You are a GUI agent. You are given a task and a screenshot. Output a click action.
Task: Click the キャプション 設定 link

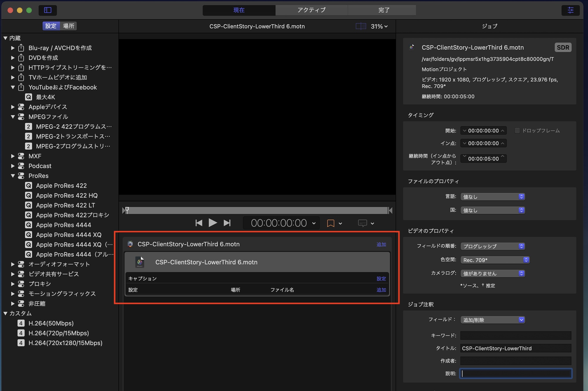(381, 279)
